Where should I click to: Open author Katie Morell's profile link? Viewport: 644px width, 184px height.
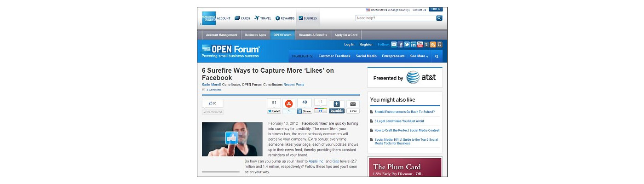pyautogui.click(x=212, y=85)
